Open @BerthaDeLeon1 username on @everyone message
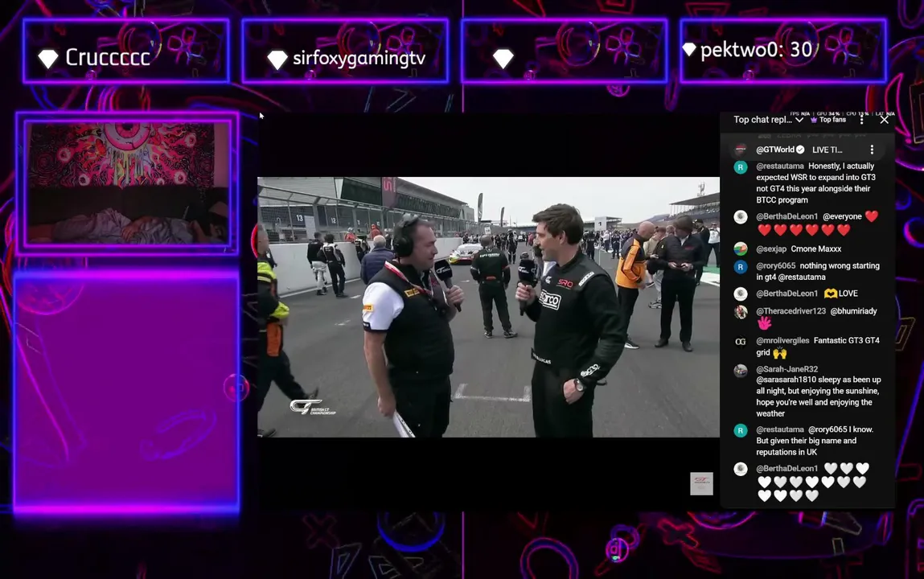924x579 pixels. 786,216
